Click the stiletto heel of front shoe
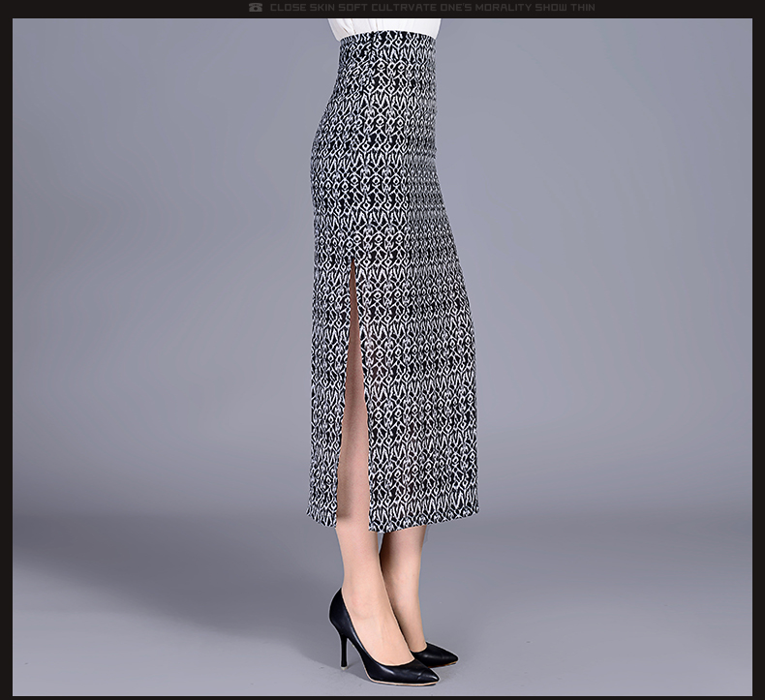 pos(341,647)
